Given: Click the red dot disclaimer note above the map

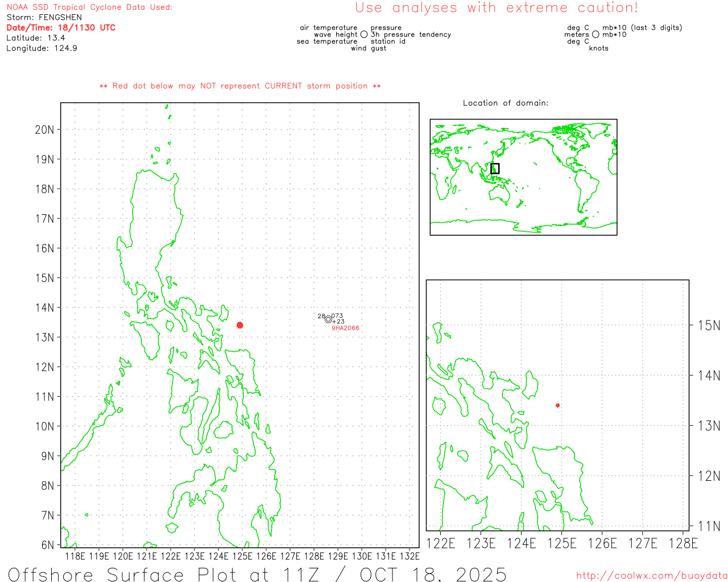Looking at the screenshot, I should pyautogui.click(x=240, y=86).
